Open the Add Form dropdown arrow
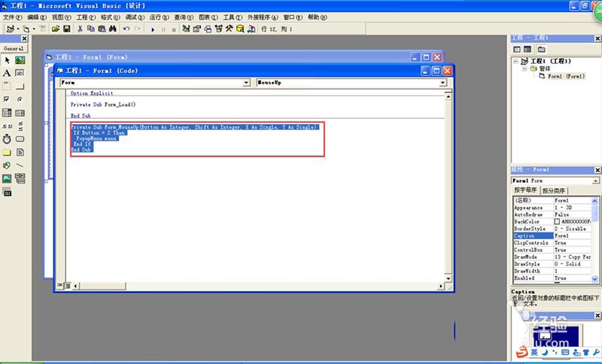This screenshot has height=364, width=602. pos(34,29)
